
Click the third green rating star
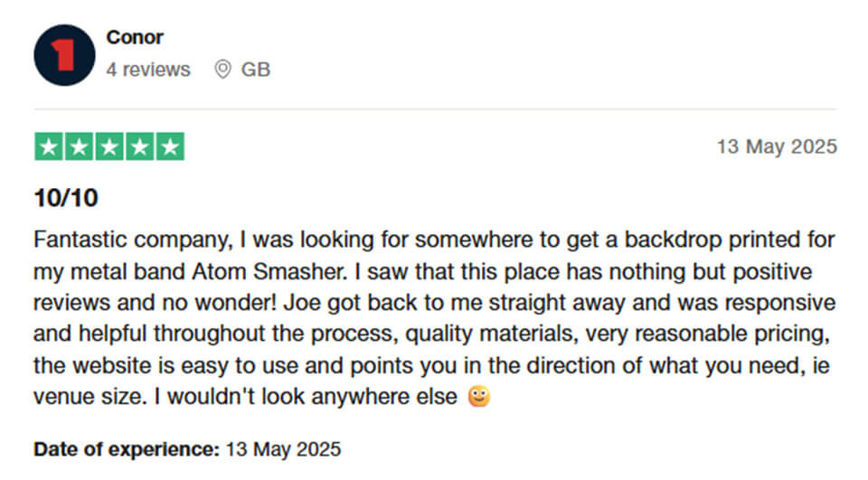[109, 146]
